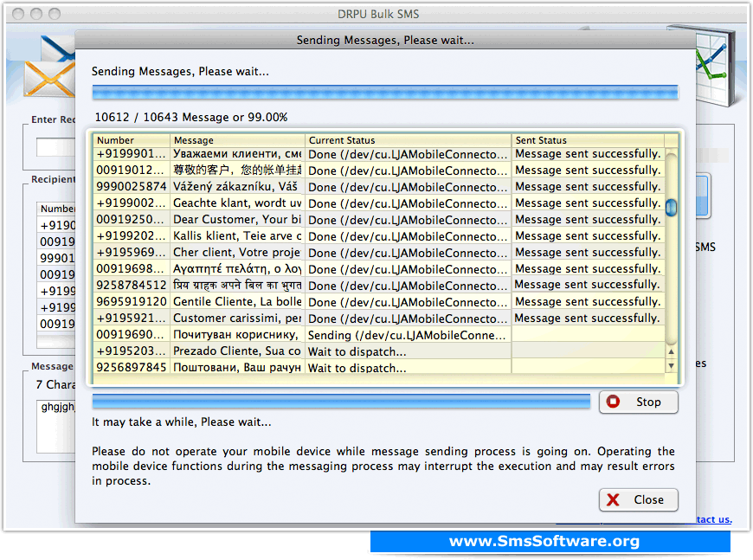The width and height of the screenshot is (753, 560).
Task: Click the lower progress bar beside Stop
Action: (x=341, y=402)
